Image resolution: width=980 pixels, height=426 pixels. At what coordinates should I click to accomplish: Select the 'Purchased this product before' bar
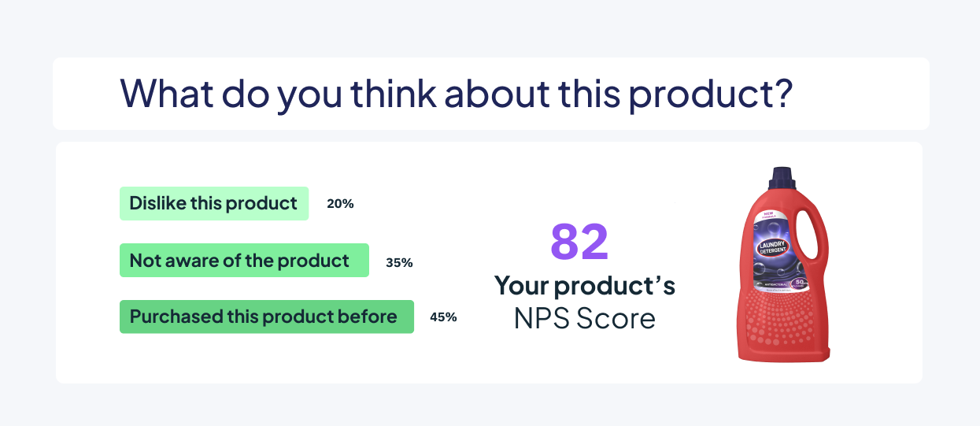pos(267,317)
